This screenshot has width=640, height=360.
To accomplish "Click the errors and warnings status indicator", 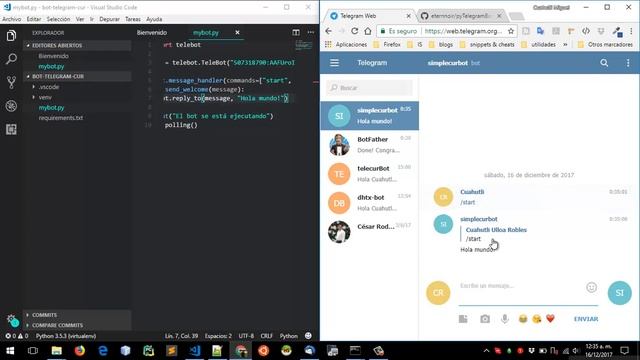I will 17,336.
